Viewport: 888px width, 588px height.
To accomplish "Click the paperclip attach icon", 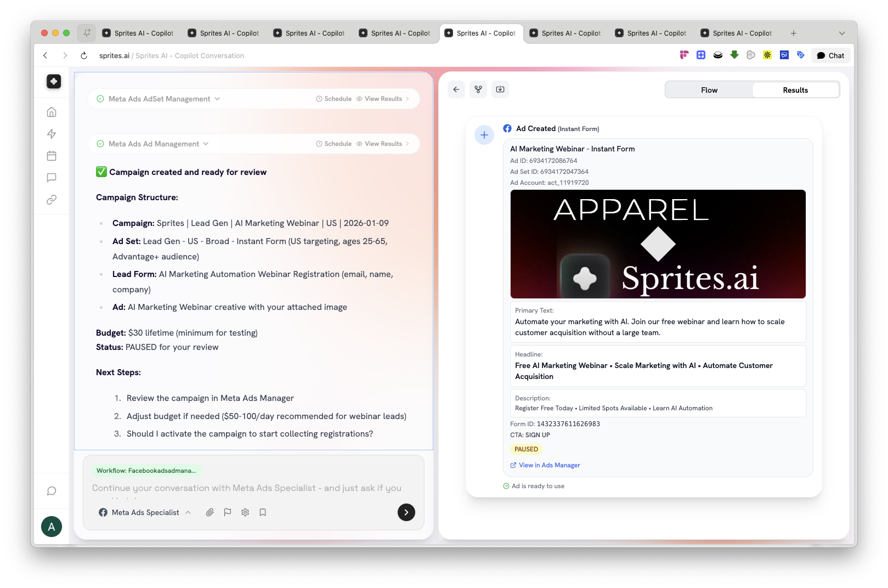I will 210,512.
